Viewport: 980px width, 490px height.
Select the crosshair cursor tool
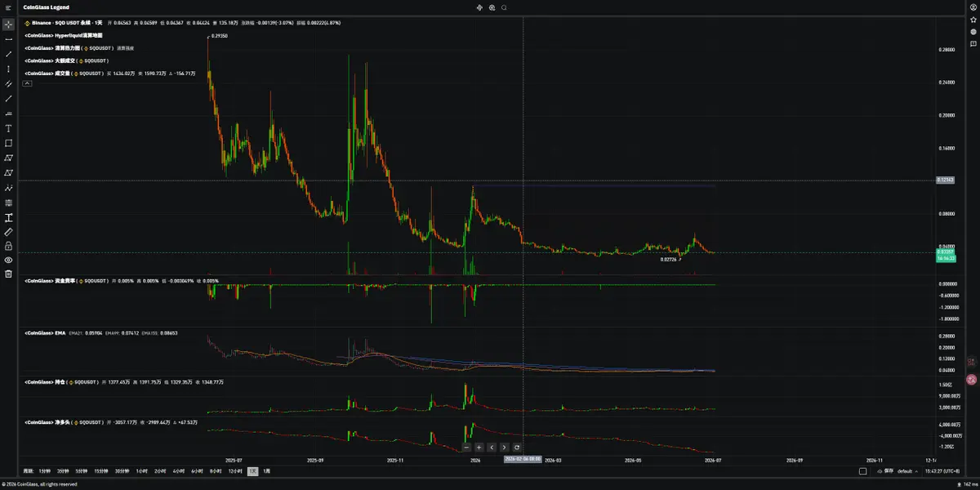[8, 24]
